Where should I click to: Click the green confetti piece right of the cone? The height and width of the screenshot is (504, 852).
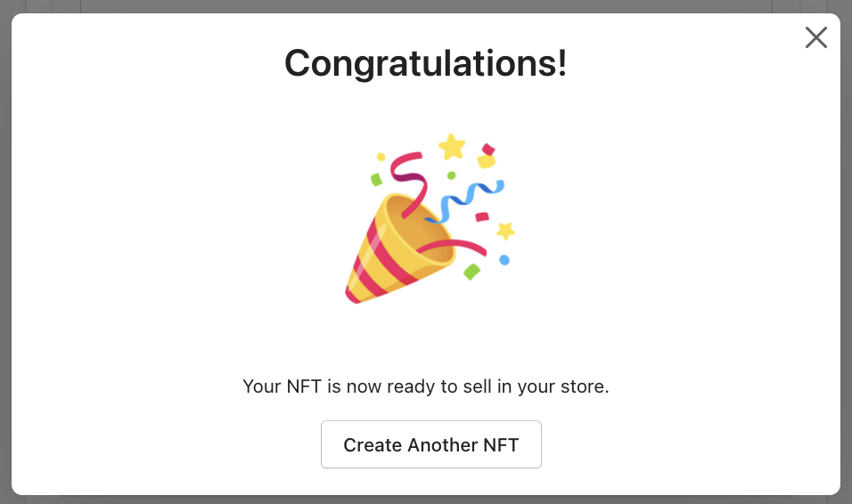pyautogui.click(x=471, y=271)
